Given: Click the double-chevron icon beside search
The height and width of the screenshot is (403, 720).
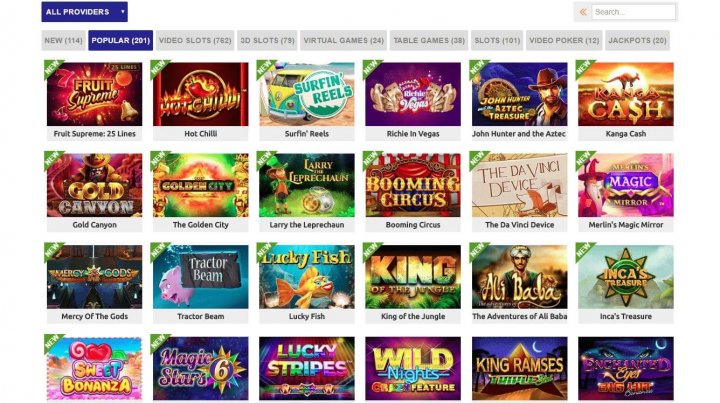Looking at the screenshot, I should tap(583, 12).
